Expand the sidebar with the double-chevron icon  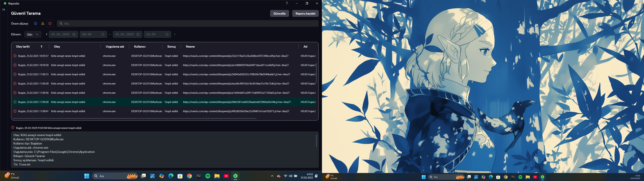coord(4,10)
